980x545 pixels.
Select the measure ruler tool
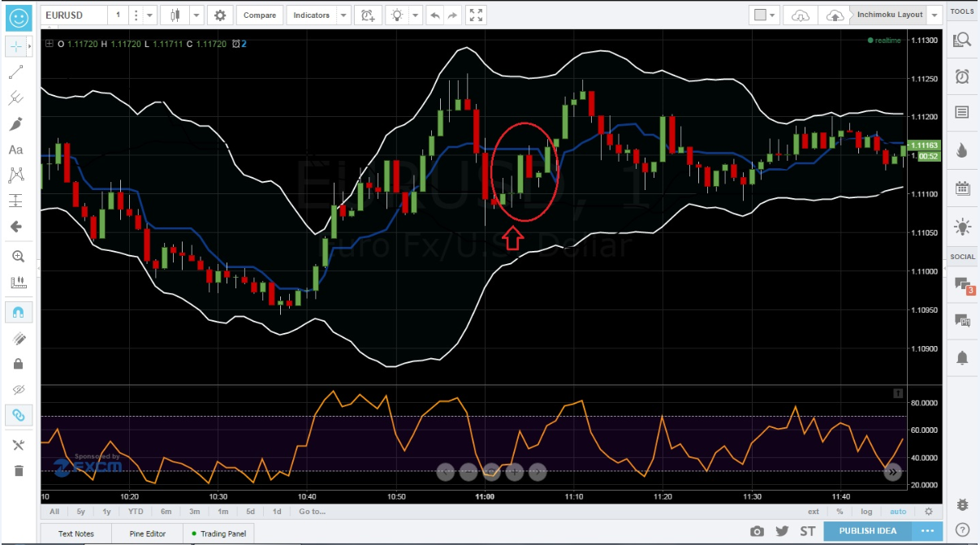point(18,283)
